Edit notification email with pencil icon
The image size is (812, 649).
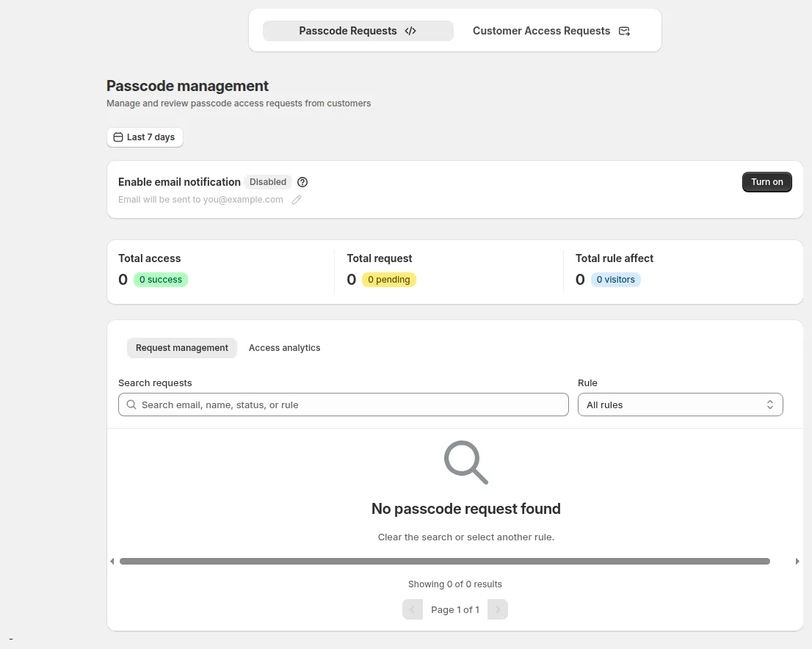296,200
